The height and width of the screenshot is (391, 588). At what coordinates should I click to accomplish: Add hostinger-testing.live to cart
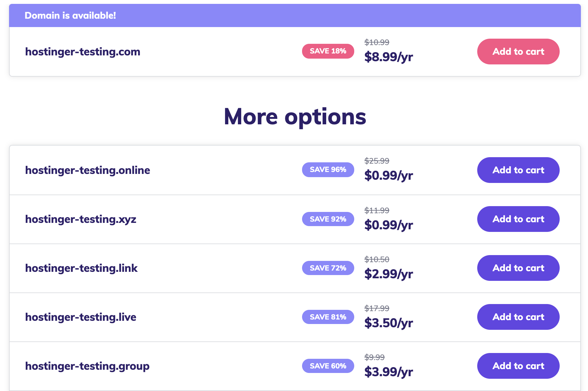tap(518, 317)
